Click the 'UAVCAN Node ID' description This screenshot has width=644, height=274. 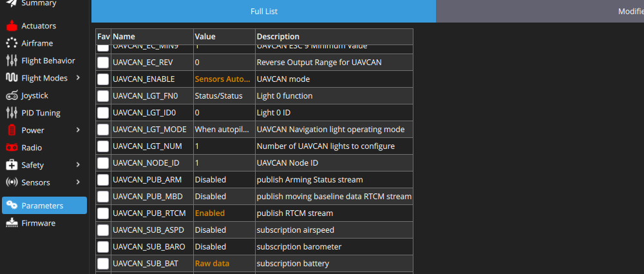(287, 163)
